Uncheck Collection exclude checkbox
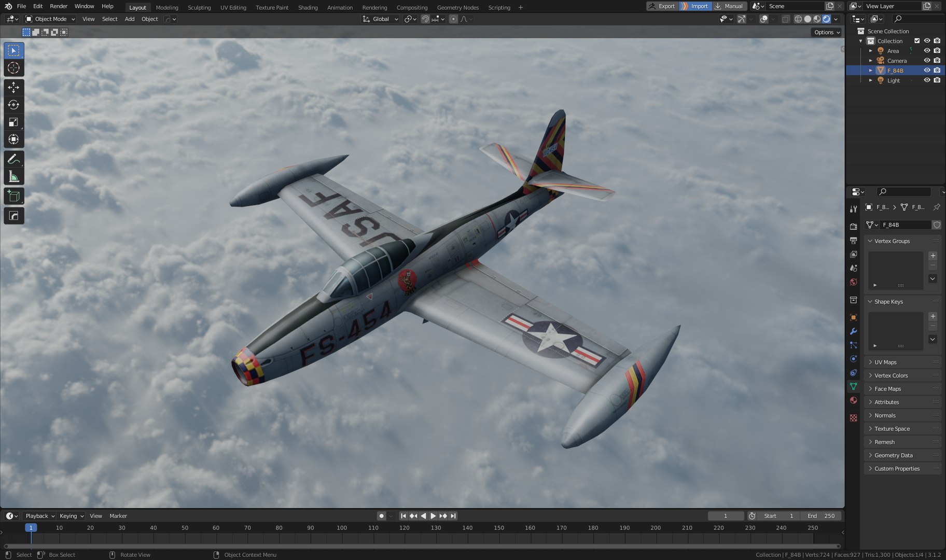 (917, 41)
